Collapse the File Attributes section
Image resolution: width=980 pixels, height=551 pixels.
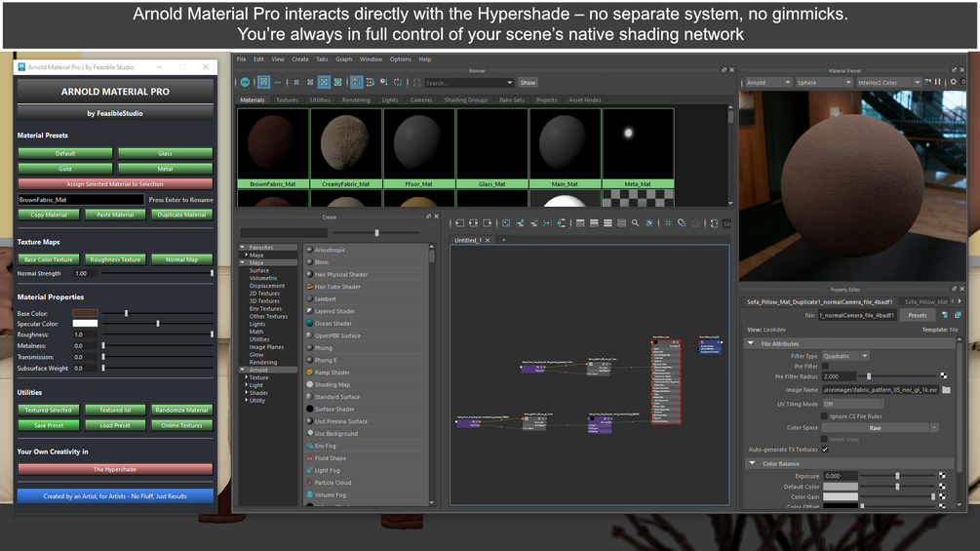pos(750,343)
